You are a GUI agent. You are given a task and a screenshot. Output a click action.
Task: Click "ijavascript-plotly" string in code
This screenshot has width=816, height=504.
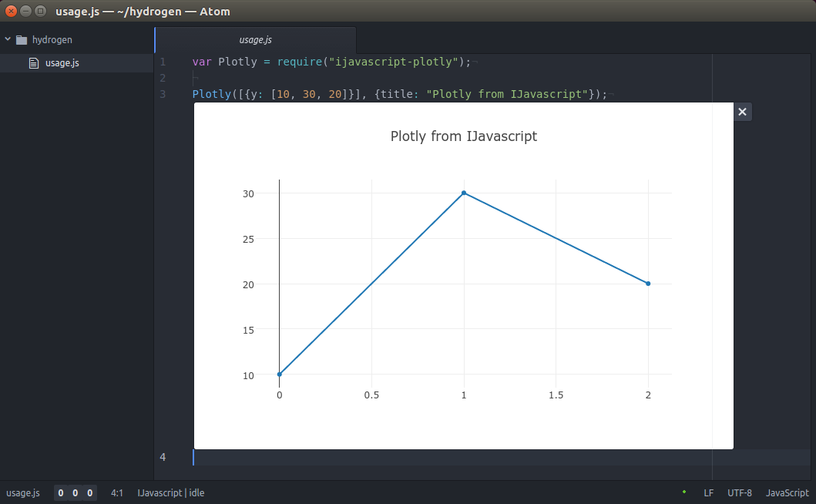394,62
